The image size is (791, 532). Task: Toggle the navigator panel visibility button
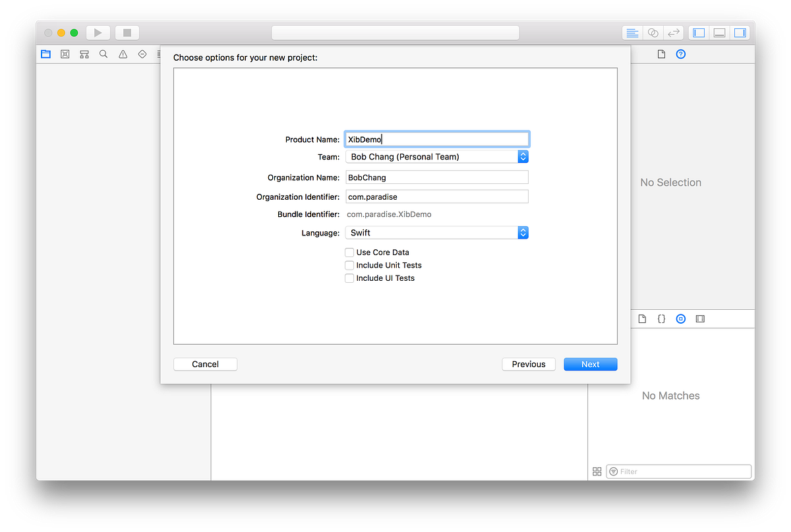pyautogui.click(x=698, y=32)
